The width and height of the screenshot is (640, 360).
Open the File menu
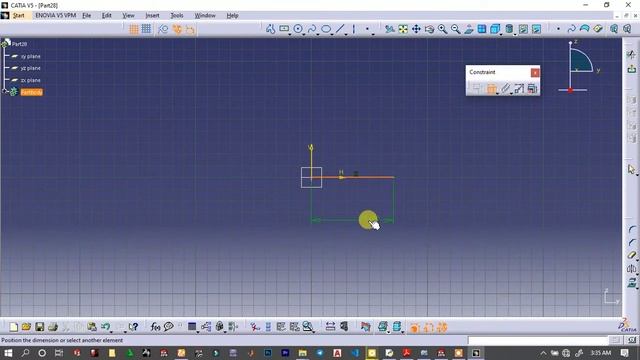pyautogui.click(x=87, y=16)
